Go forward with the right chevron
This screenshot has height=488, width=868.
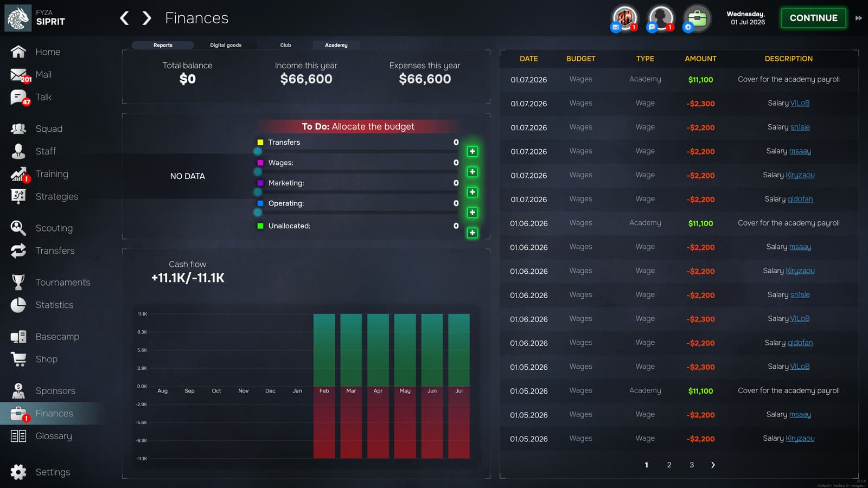pos(146,18)
